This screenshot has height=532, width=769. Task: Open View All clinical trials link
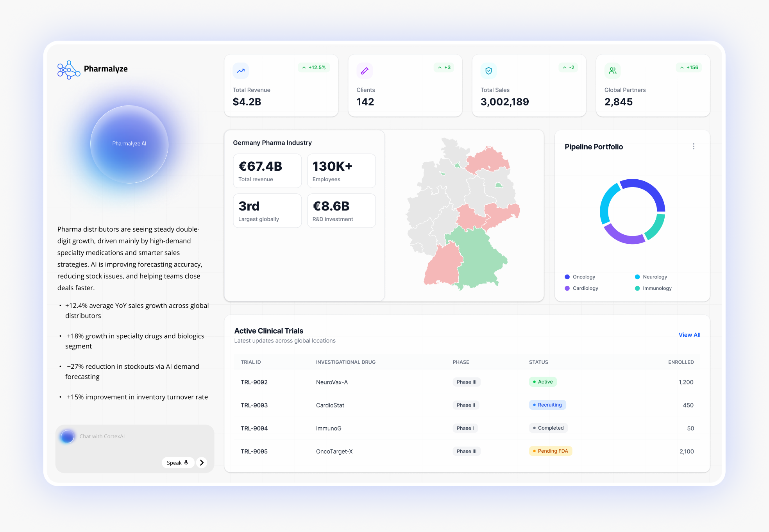(x=689, y=335)
